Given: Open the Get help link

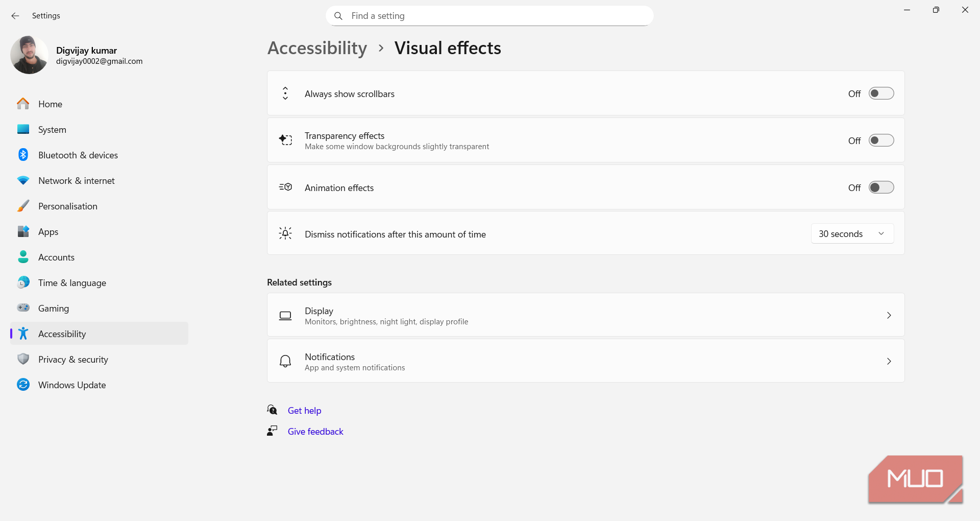Looking at the screenshot, I should (x=304, y=411).
